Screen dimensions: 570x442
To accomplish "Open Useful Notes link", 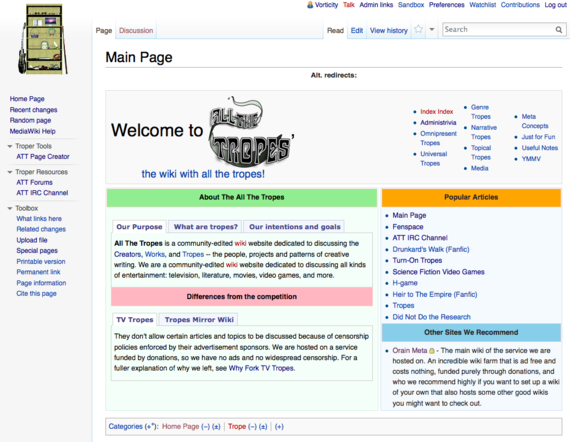I will click(x=539, y=148).
